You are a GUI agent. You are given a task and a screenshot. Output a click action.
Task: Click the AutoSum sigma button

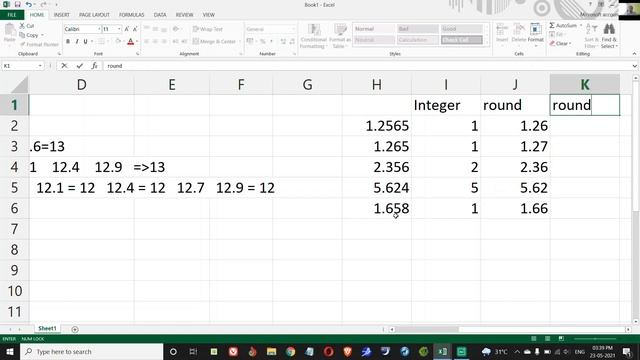(x=552, y=25)
